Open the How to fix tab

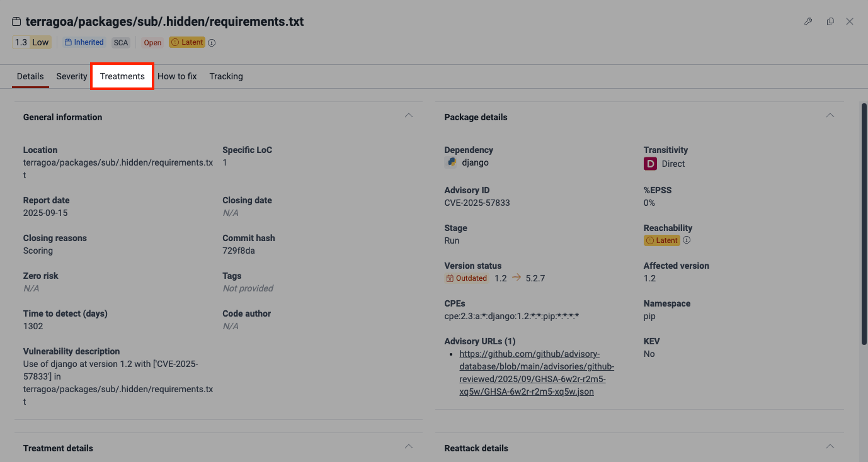pos(177,76)
